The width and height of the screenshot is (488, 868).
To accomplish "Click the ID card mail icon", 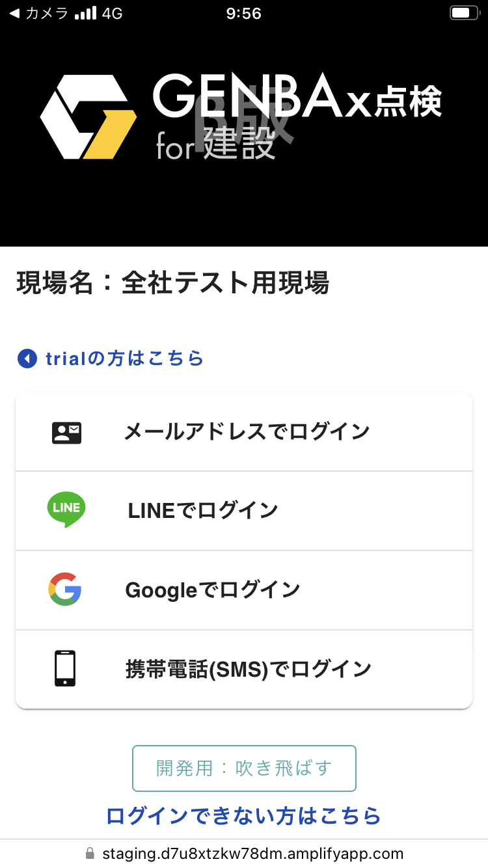I will (66, 433).
